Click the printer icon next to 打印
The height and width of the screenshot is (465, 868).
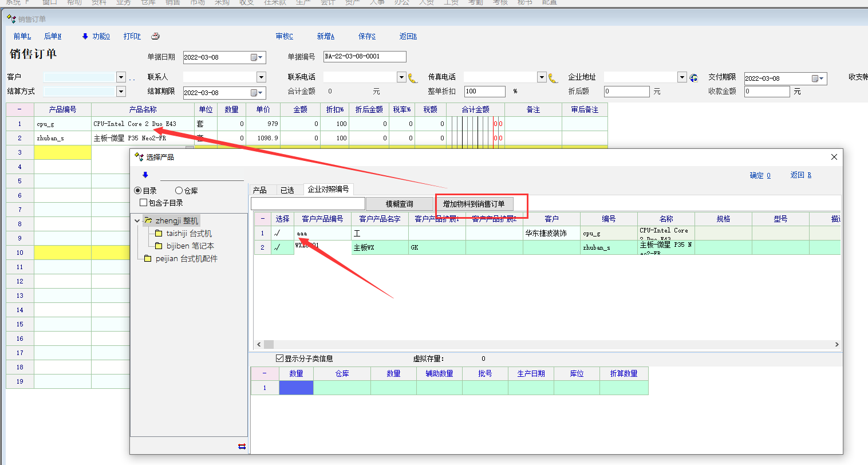[155, 36]
